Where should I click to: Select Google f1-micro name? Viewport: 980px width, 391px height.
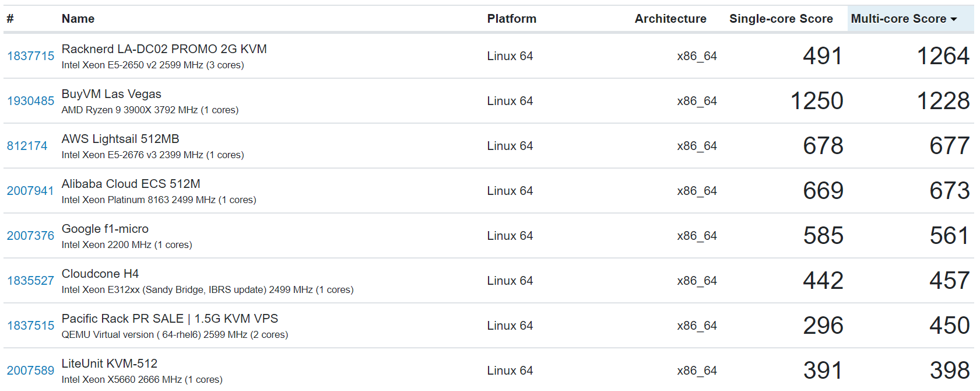(x=105, y=229)
